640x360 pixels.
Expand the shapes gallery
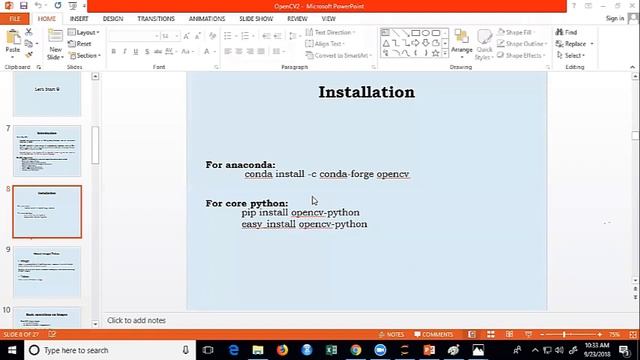(445, 53)
